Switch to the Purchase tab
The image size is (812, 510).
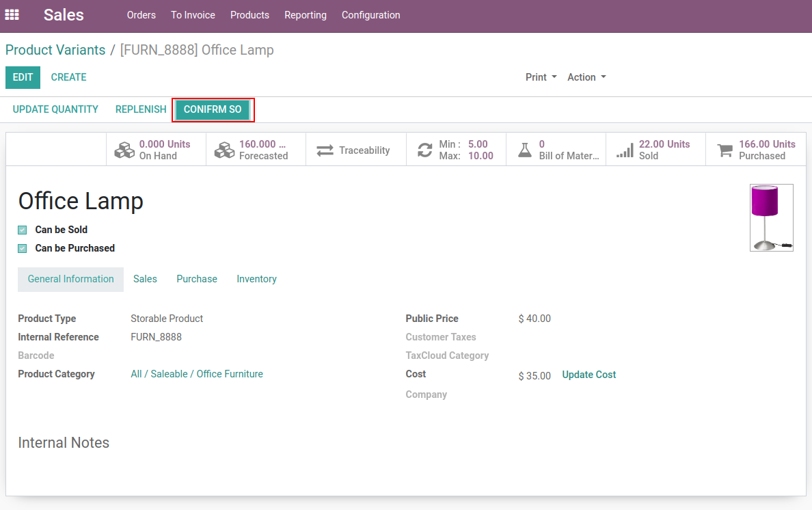[x=196, y=279]
